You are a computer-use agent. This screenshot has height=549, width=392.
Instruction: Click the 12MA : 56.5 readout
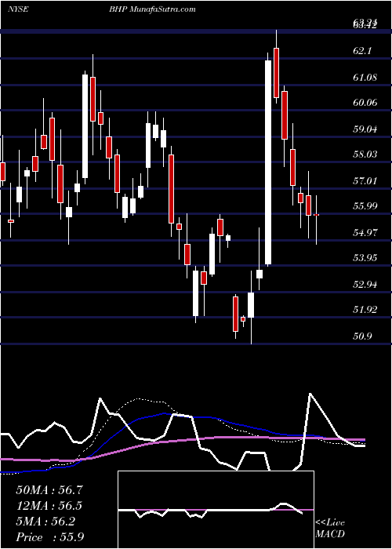(x=49, y=506)
